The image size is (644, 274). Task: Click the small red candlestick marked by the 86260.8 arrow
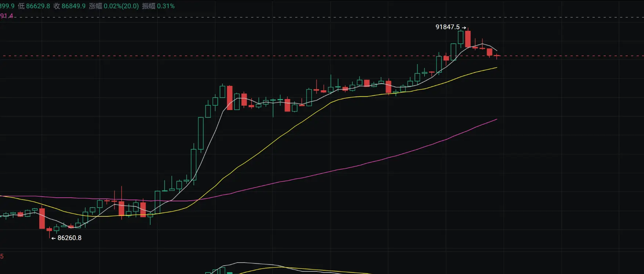click(x=49, y=231)
